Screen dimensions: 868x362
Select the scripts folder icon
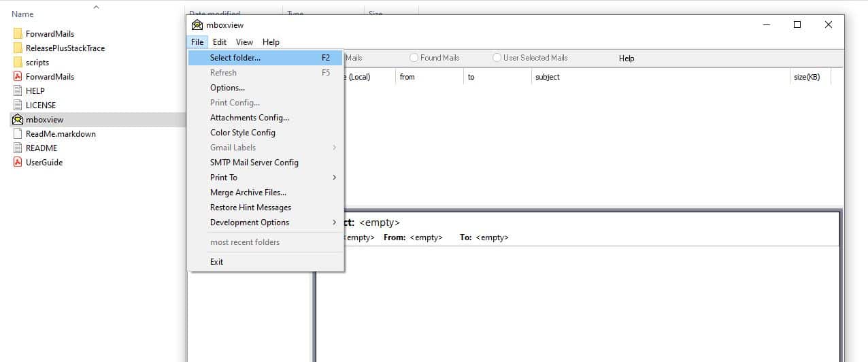pos(18,63)
